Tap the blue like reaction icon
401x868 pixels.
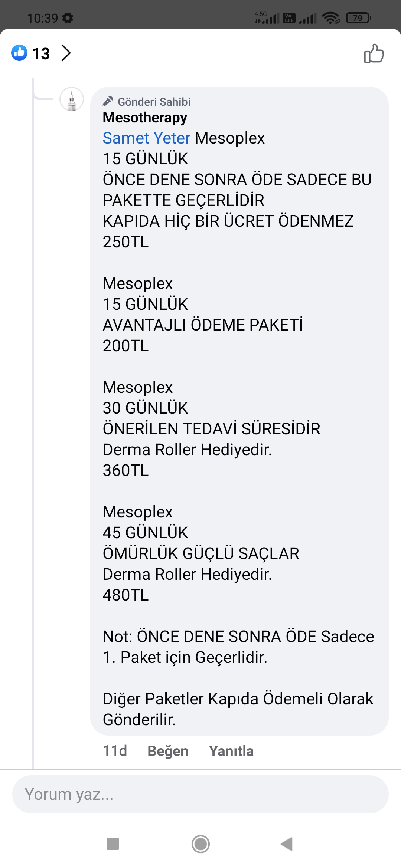pyautogui.click(x=19, y=53)
